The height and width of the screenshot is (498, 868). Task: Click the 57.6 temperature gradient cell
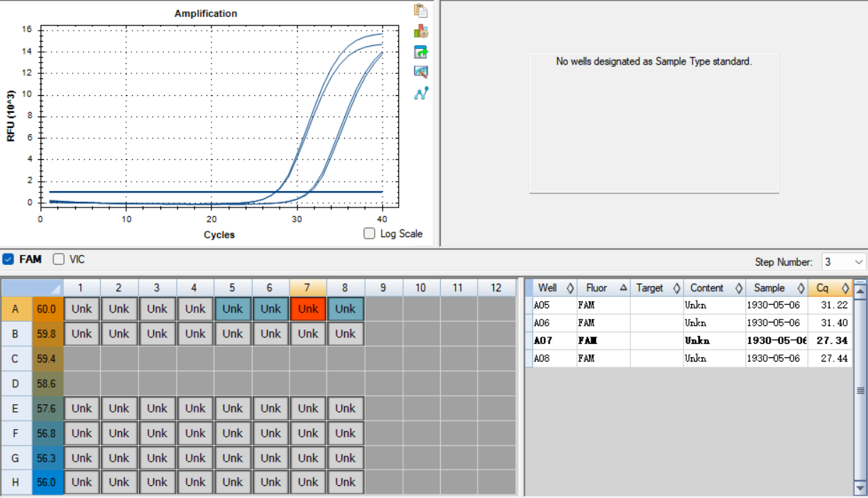(x=47, y=408)
